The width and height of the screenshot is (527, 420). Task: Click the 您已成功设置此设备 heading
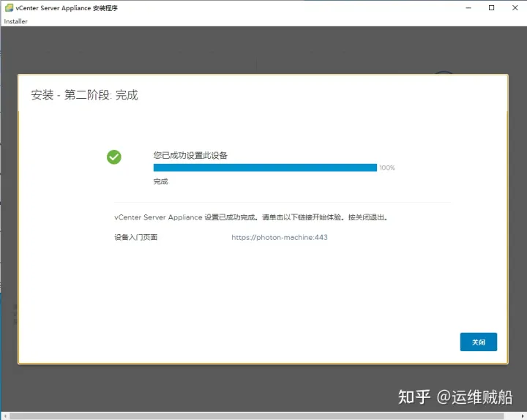[190, 155]
